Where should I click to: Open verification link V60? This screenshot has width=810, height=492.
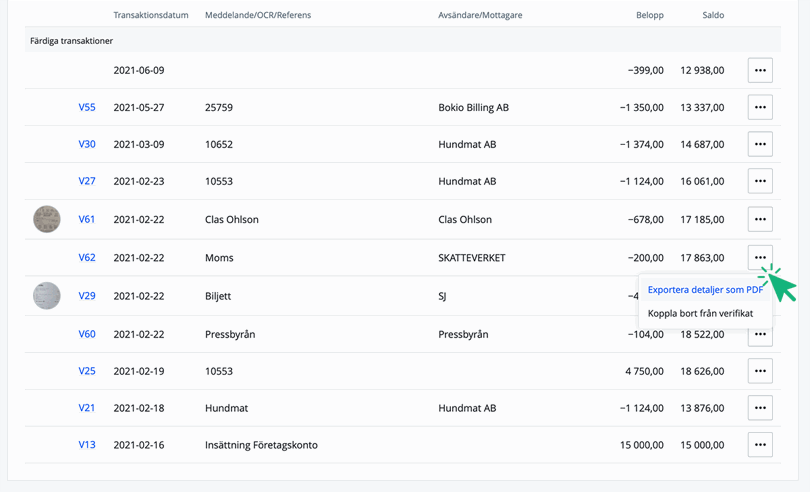click(87, 334)
